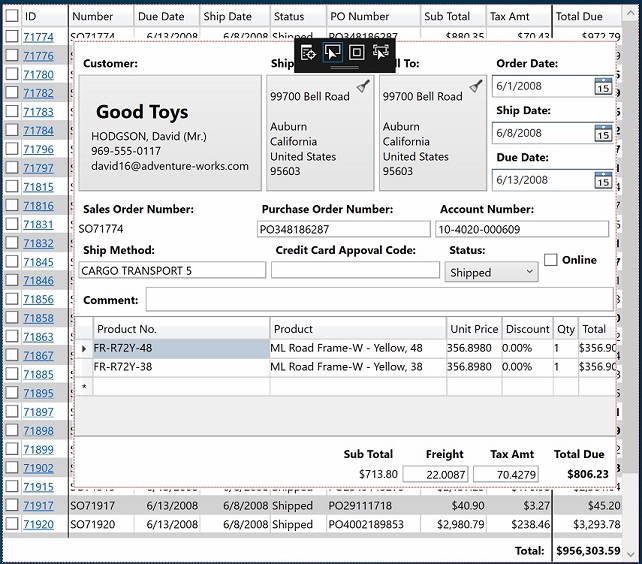This screenshot has width=642, height=564.
Task: Open order link 71774
Action: point(38,37)
